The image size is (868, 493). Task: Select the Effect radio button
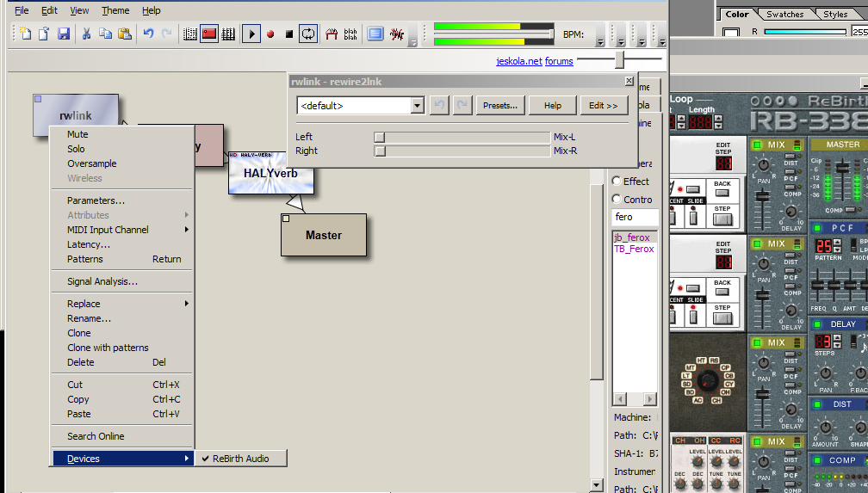click(617, 182)
